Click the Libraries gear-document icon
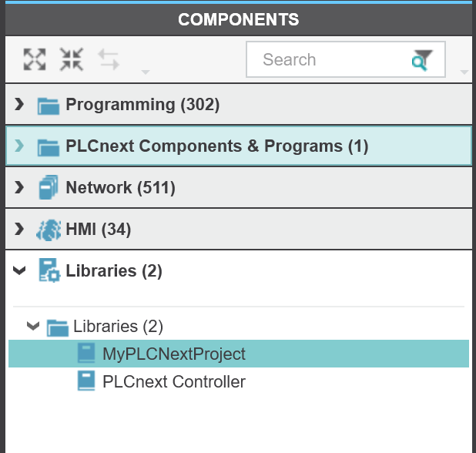This screenshot has width=476, height=453. pos(49,271)
